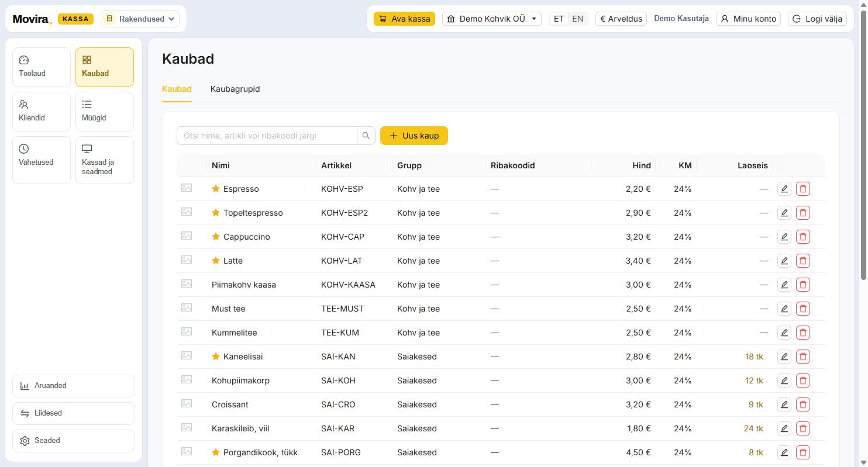
Task: Go to Kliendid in the sidebar
Action: pyautogui.click(x=42, y=112)
